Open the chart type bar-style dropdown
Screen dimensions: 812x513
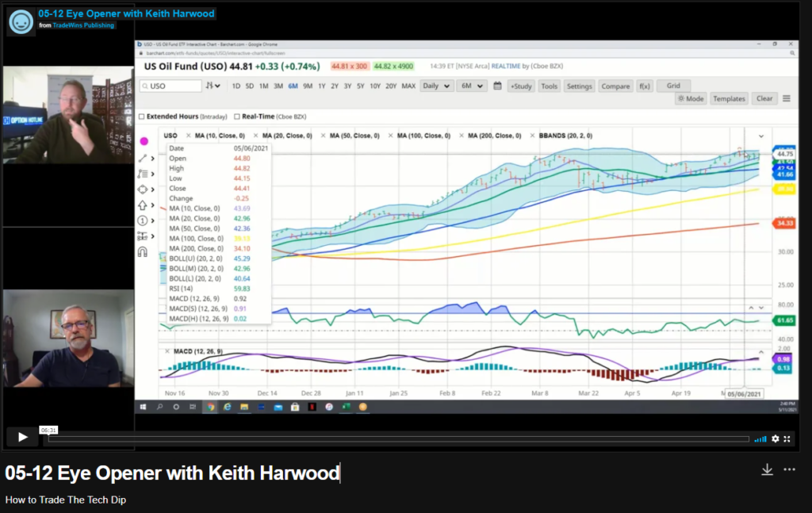(x=213, y=86)
